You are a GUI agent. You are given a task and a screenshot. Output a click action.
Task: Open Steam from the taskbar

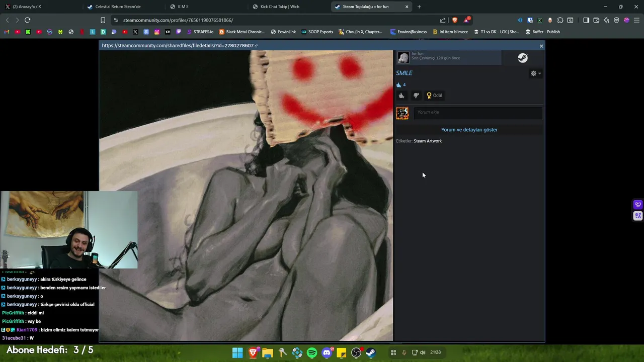(371, 352)
